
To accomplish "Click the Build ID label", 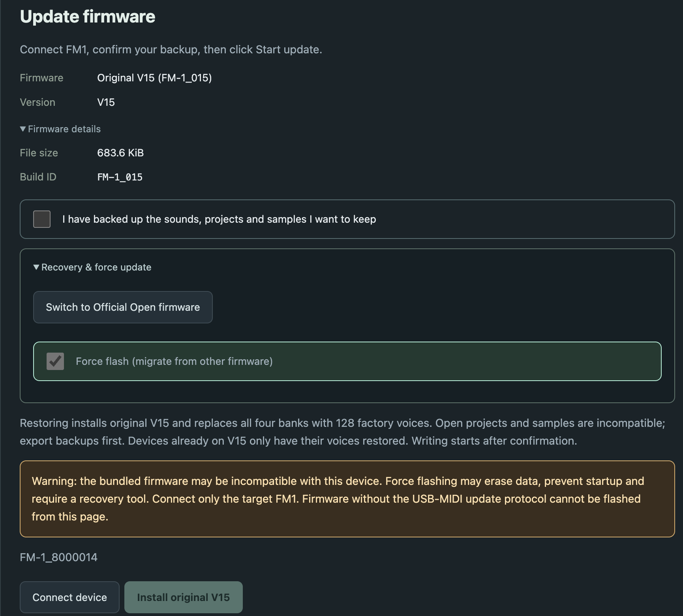I will tap(38, 177).
